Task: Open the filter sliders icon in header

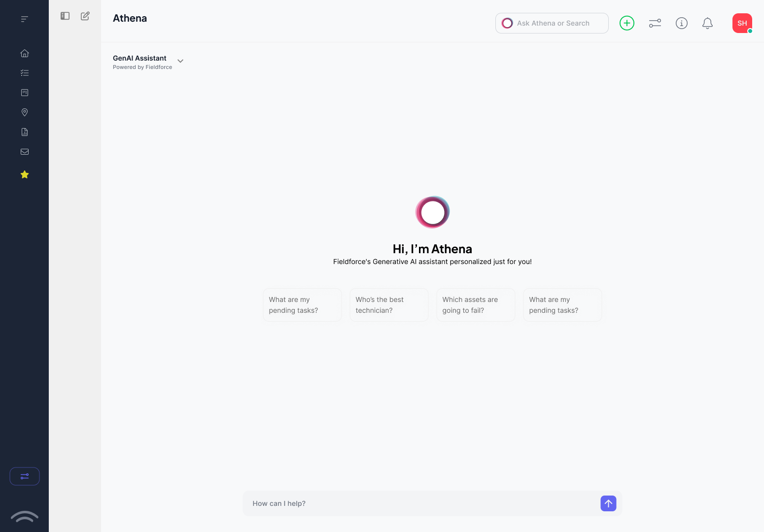Action: pyautogui.click(x=655, y=23)
